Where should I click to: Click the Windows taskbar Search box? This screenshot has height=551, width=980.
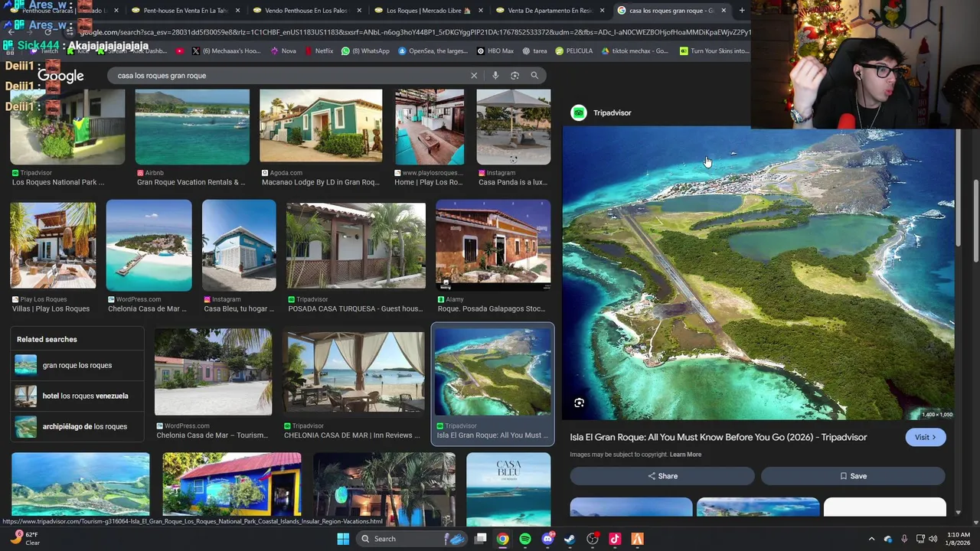tap(412, 539)
